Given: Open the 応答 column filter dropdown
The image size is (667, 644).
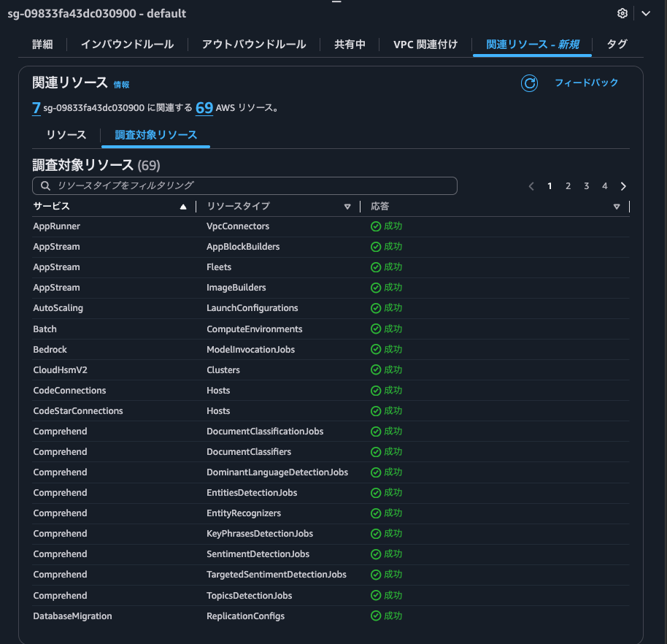Looking at the screenshot, I should pos(617,207).
